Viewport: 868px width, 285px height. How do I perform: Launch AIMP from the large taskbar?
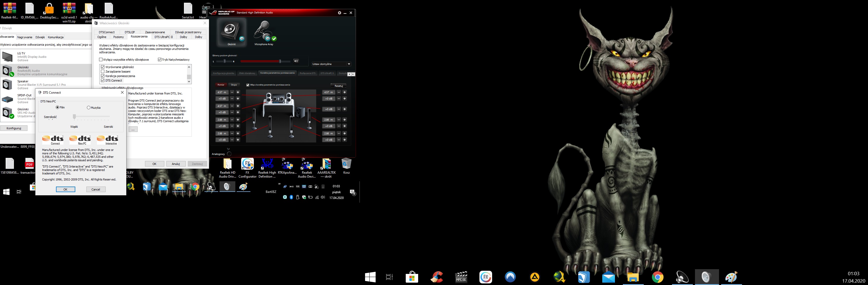click(535, 277)
